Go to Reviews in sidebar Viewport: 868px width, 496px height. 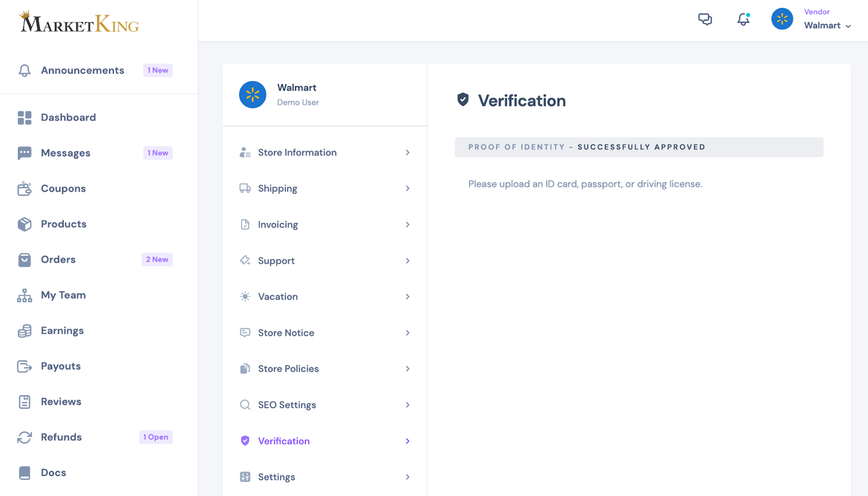61,402
